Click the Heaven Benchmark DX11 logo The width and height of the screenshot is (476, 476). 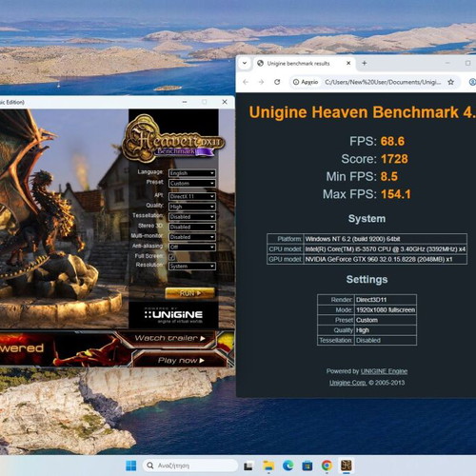174,139
